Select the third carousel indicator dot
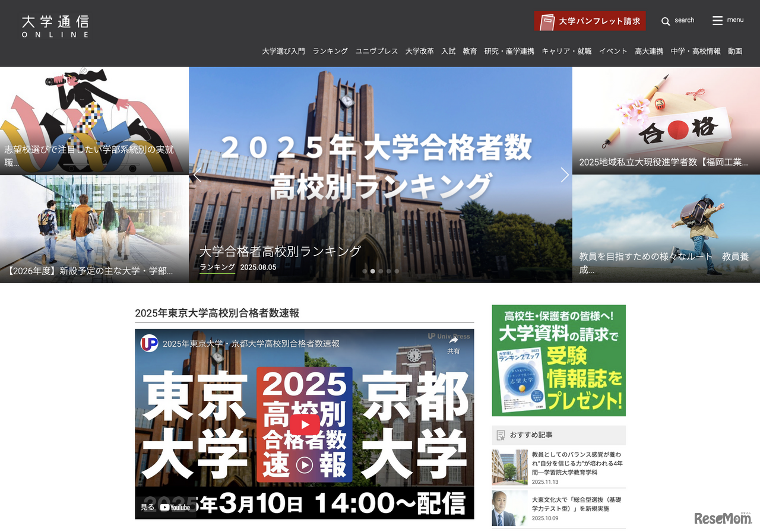The image size is (760, 532). tap(381, 271)
